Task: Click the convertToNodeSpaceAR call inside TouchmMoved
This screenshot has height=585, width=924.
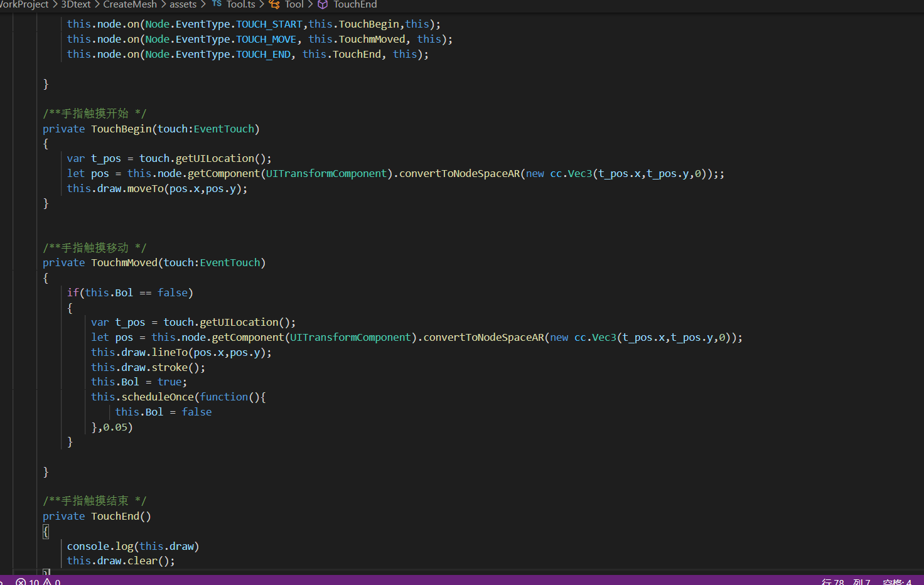Action: point(484,337)
